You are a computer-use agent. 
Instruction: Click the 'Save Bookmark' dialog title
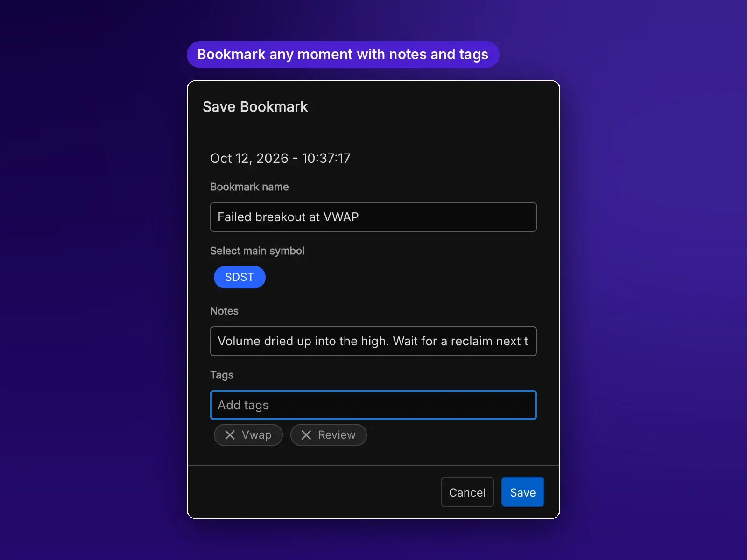255,107
